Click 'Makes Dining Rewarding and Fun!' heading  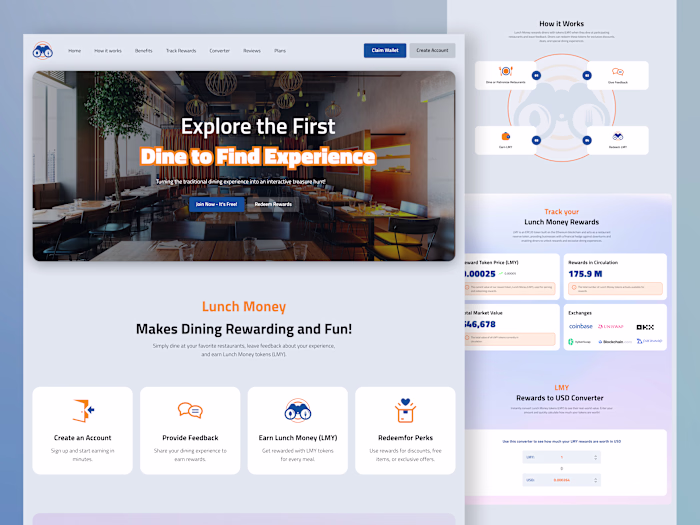click(x=244, y=329)
